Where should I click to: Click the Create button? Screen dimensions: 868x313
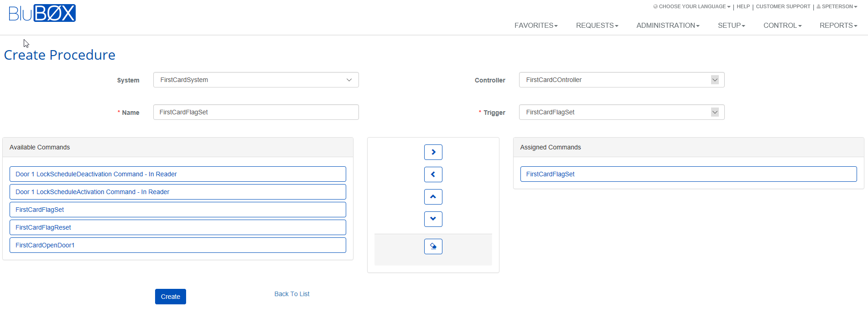[171, 297]
